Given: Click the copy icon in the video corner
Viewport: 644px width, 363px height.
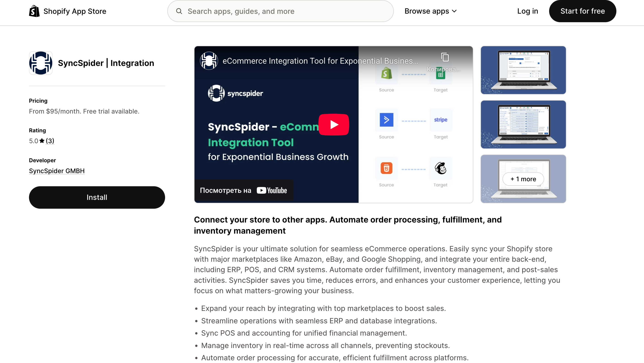Looking at the screenshot, I should click(x=445, y=57).
